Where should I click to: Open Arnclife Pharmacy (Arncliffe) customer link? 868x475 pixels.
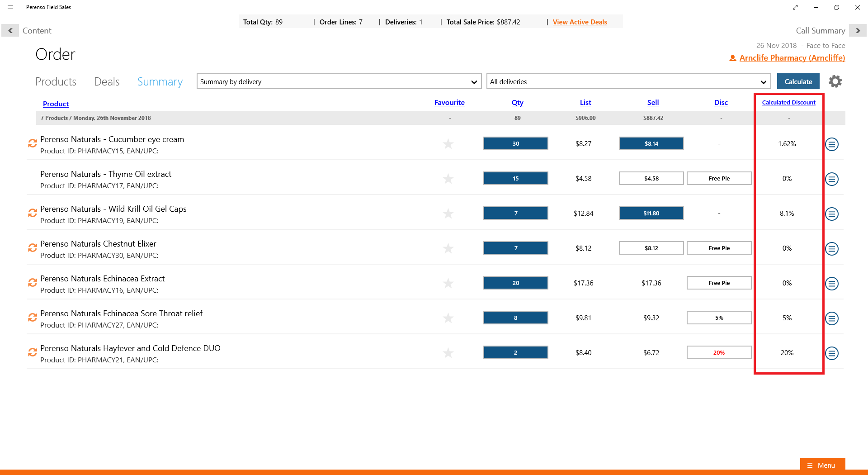pos(792,58)
